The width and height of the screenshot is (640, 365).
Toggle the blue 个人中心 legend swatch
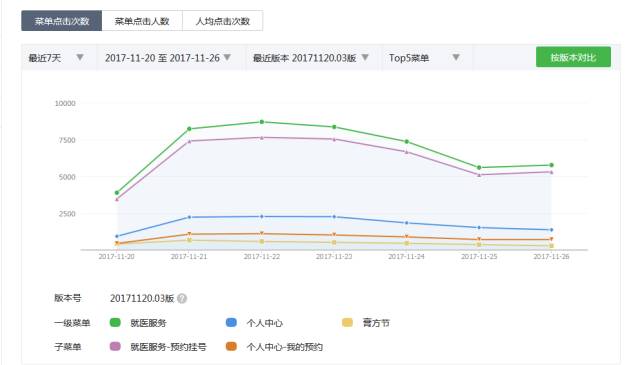click(x=231, y=323)
